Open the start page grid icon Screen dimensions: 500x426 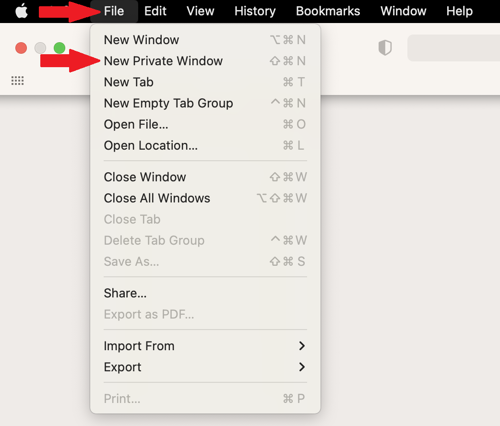17,81
